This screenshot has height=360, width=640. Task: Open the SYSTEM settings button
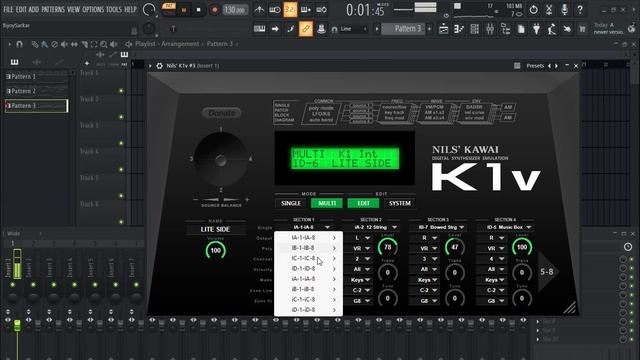coord(400,203)
